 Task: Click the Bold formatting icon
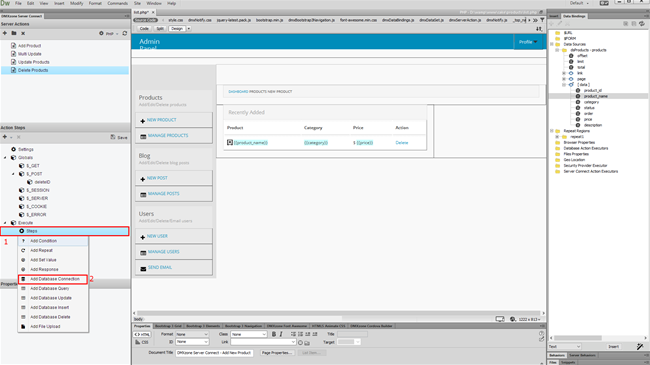(274, 334)
